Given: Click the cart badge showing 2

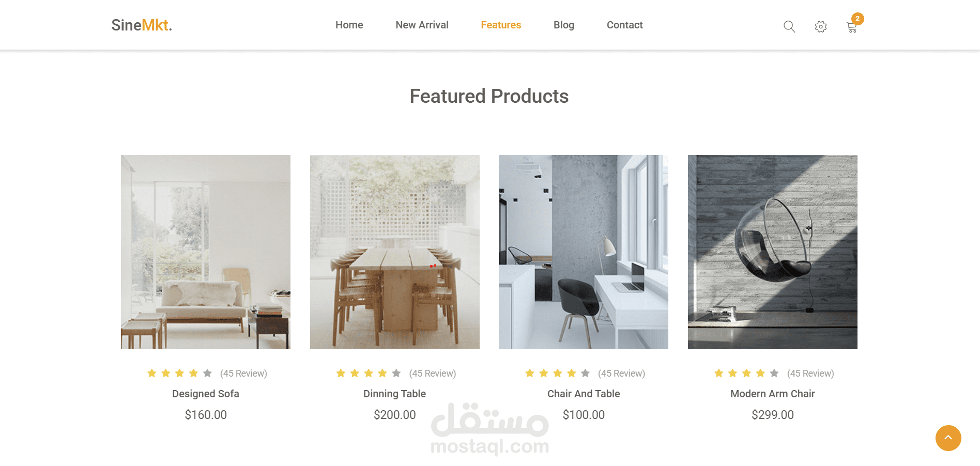Looking at the screenshot, I should coord(857,19).
